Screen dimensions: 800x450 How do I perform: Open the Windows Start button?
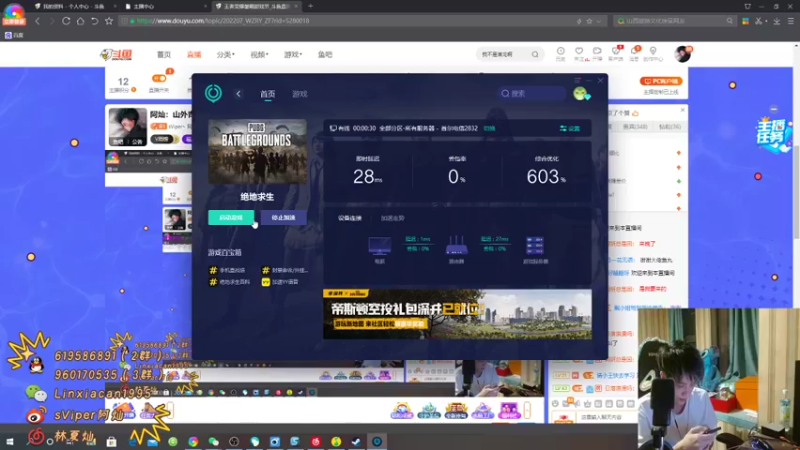coord(10,441)
